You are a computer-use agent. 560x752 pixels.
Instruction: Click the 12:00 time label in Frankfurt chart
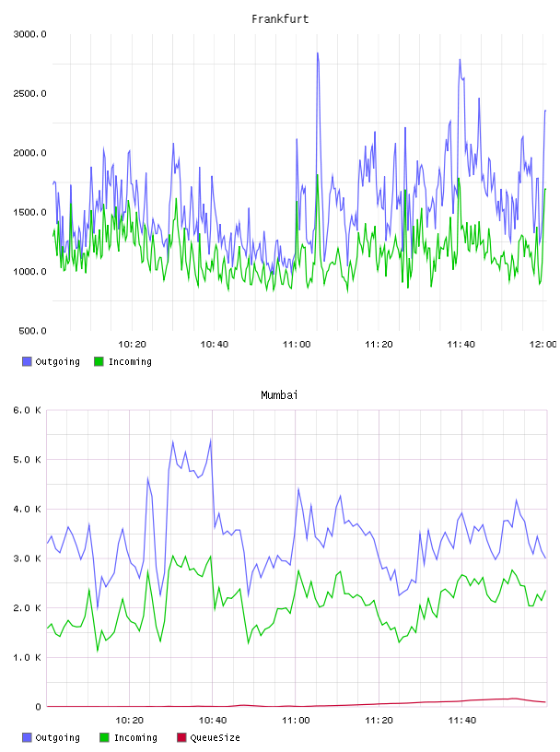[542, 345]
